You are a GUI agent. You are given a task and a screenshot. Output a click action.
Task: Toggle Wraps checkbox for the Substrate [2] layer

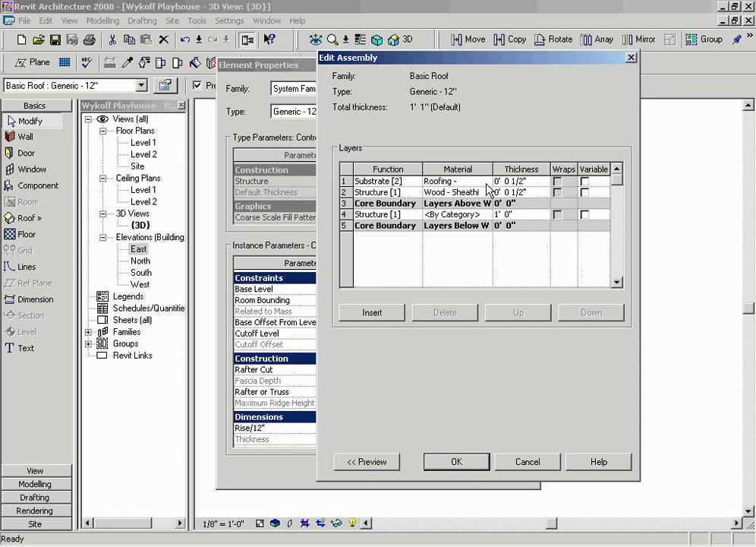click(557, 182)
